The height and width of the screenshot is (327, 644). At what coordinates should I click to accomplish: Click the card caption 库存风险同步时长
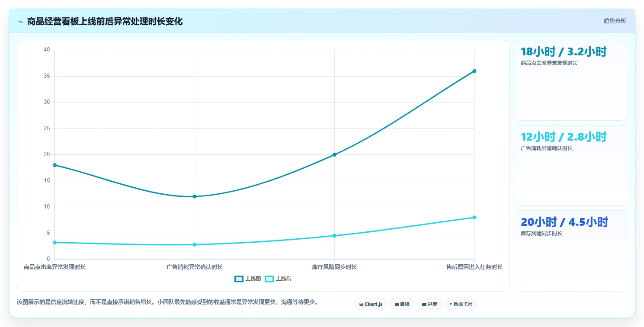tap(541, 234)
